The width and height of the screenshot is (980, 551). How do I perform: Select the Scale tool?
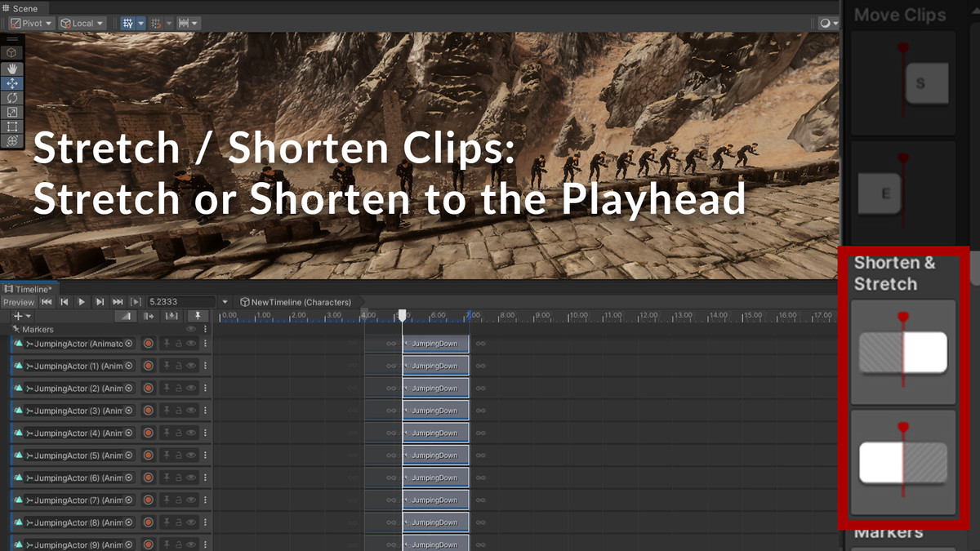(11, 112)
